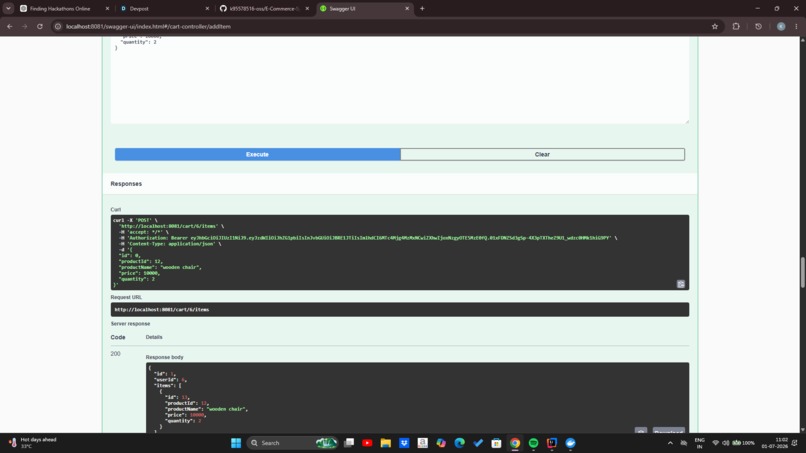Click the Responses section heading
This screenshot has width=806, height=453.
pos(126,184)
